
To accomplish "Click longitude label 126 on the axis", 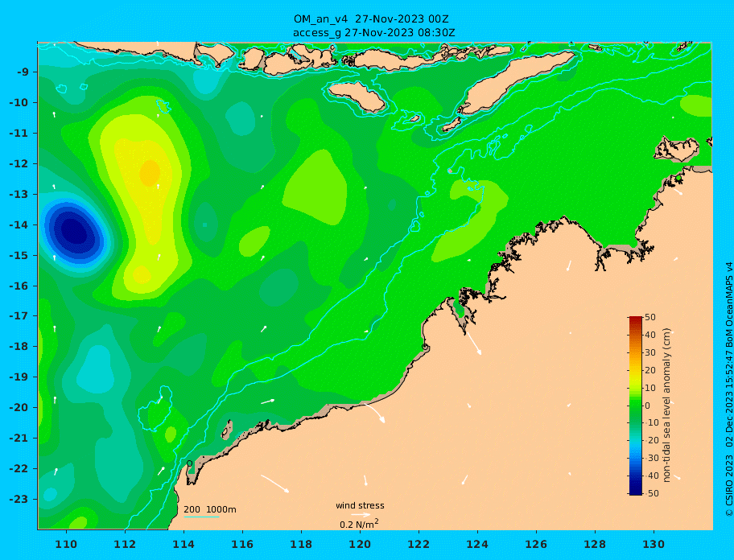I will pyautogui.click(x=536, y=544).
